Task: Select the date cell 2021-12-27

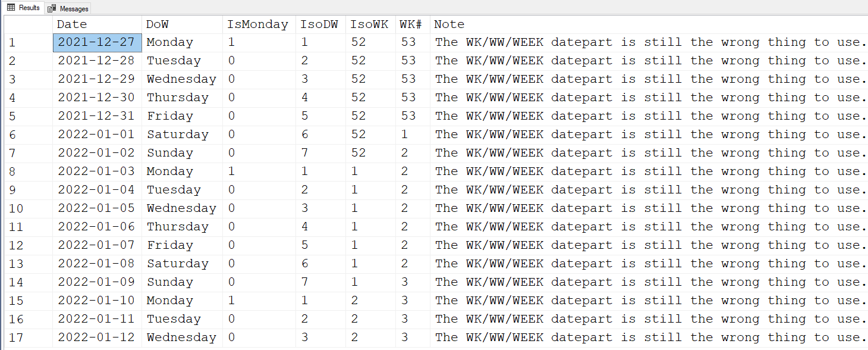Action: 97,43
